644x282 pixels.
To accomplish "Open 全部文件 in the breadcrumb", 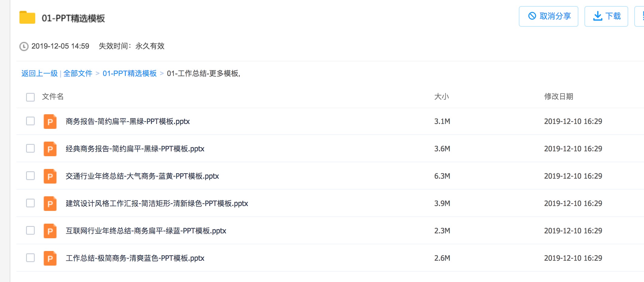I will pos(78,74).
